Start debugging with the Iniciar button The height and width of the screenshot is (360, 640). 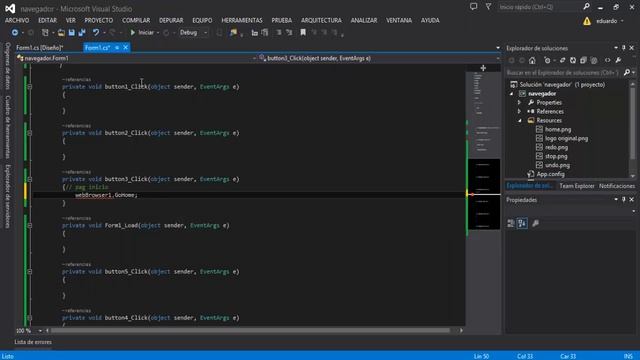tap(142, 33)
